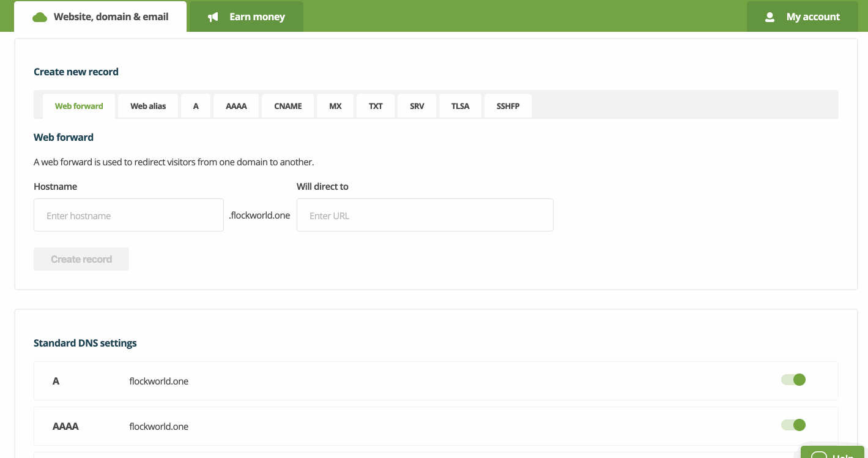The height and width of the screenshot is (458, 868).
Task: Click the .flockworld.one domain suffix text
Action: (x=259, y=215)
